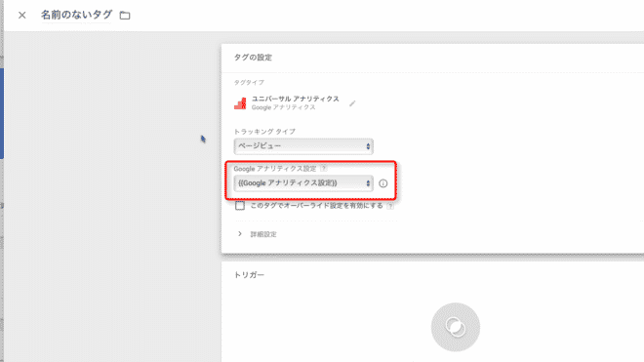This screenshot has height=362, width=644.
Task: Click the トリガー section heading
Action: click(x=249, y=275)
